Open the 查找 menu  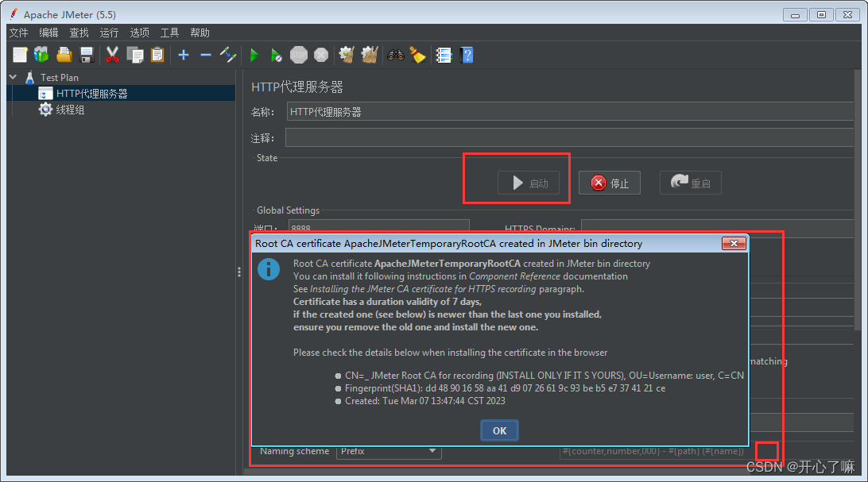[79, 33]
